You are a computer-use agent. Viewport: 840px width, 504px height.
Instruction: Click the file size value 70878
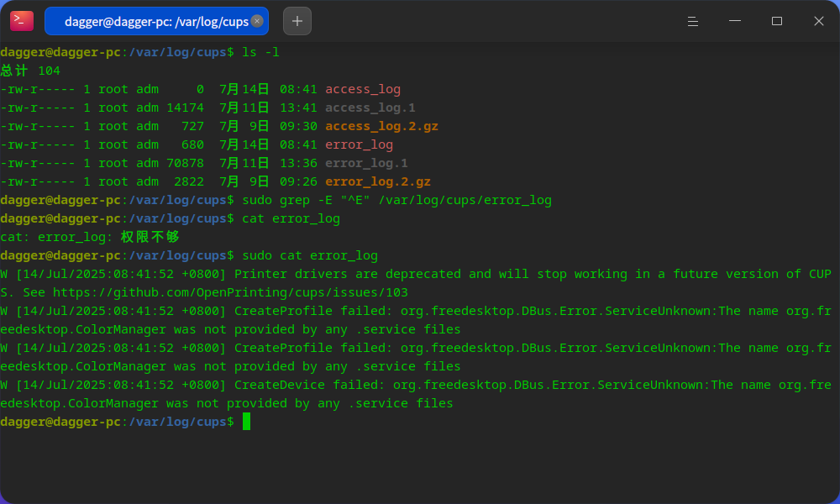[x=185, y=163]
